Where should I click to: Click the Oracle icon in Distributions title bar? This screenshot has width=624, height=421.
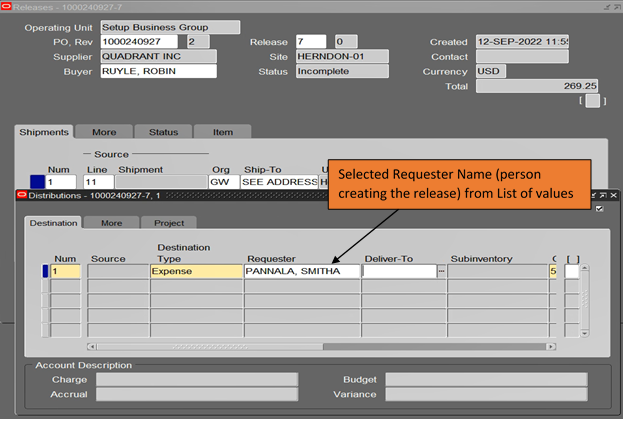[x=22, y=195]
